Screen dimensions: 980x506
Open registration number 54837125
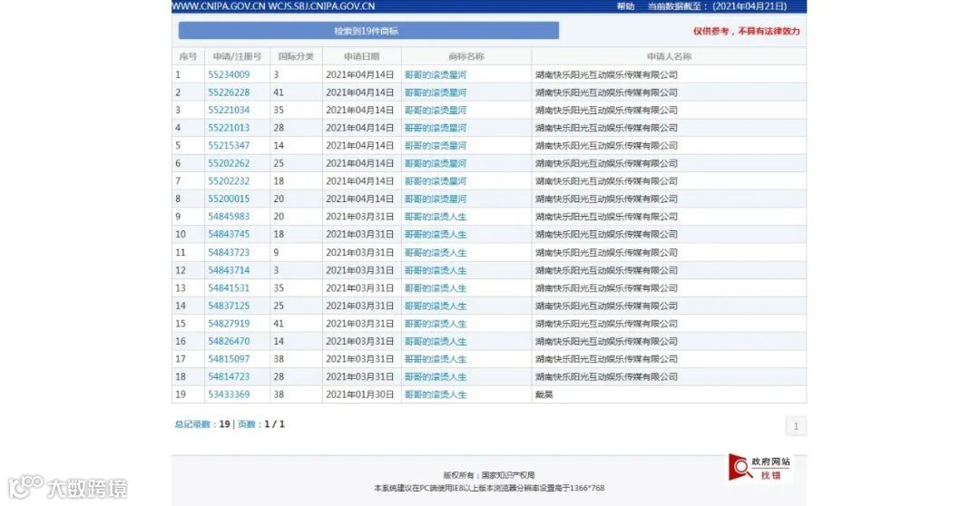229,307
